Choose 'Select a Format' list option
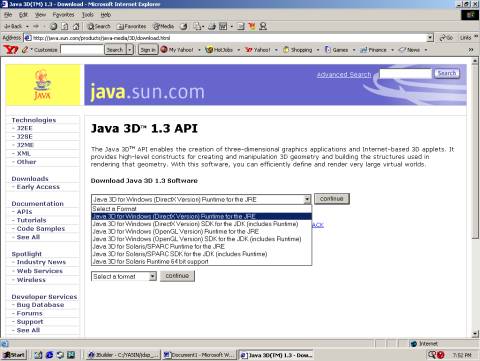Viewport: 480px width, 361px height. tap(202, 209)
